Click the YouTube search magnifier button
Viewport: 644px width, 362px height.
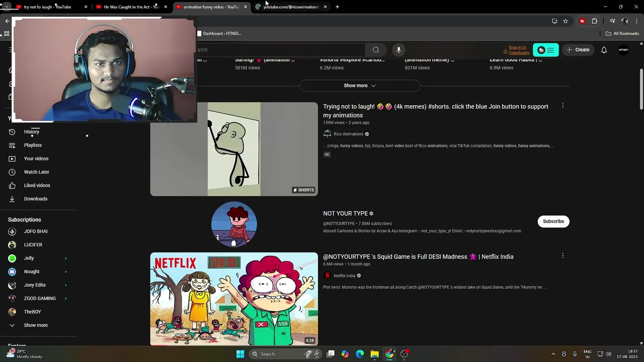tap(376, 50)
